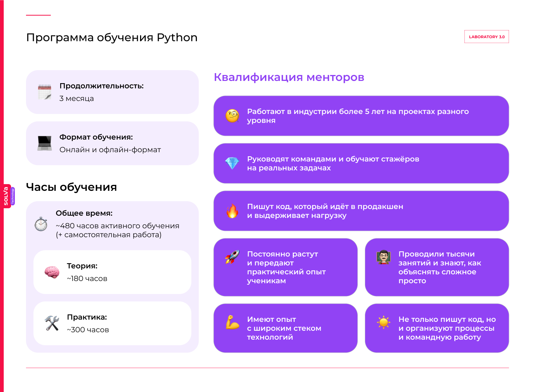Click the stopwatch icon next to Общее время
The width and height of the screenshot is (535, 392).
click(41, 223)
